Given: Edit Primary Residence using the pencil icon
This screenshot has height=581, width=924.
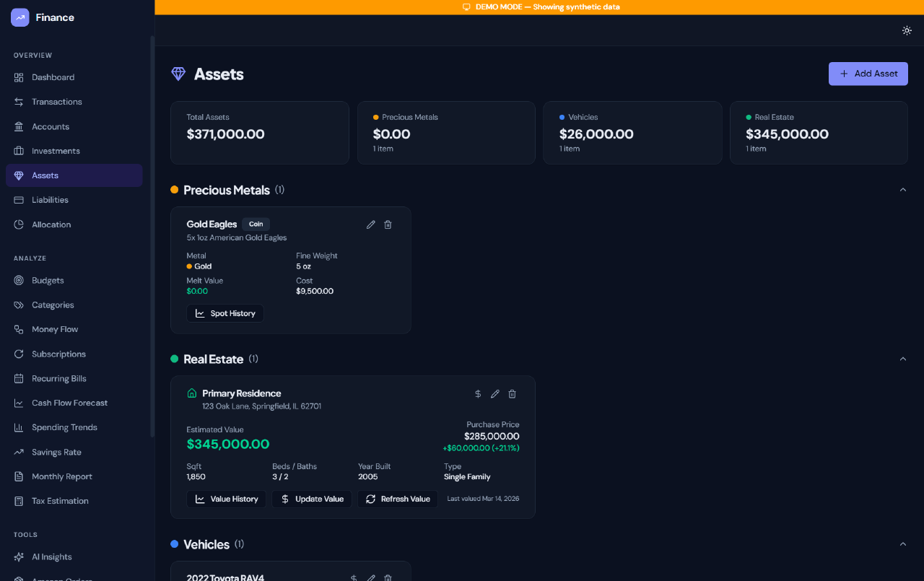Looking at the screenshot, I should pyautogui.click(x=494, y=393).
